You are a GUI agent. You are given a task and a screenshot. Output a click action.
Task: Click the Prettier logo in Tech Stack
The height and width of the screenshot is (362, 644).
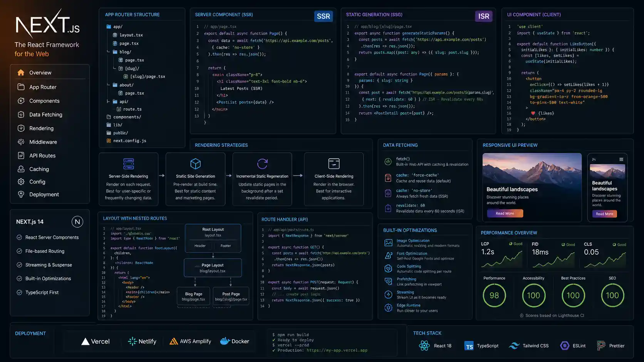point(601,345)
